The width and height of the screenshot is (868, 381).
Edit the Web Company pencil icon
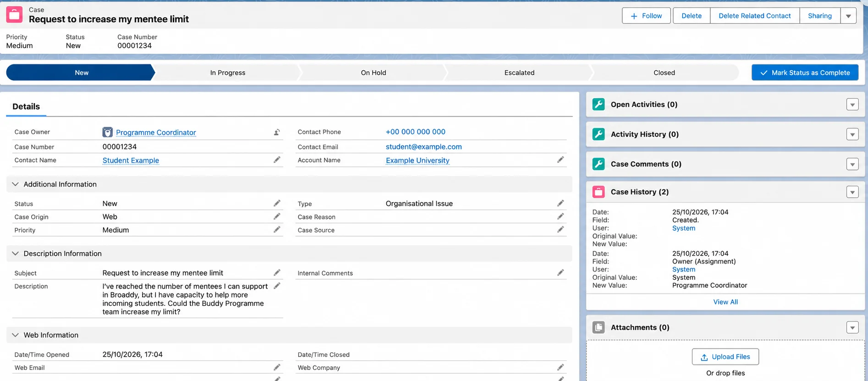pyautogui.click(x=560, y=367)
